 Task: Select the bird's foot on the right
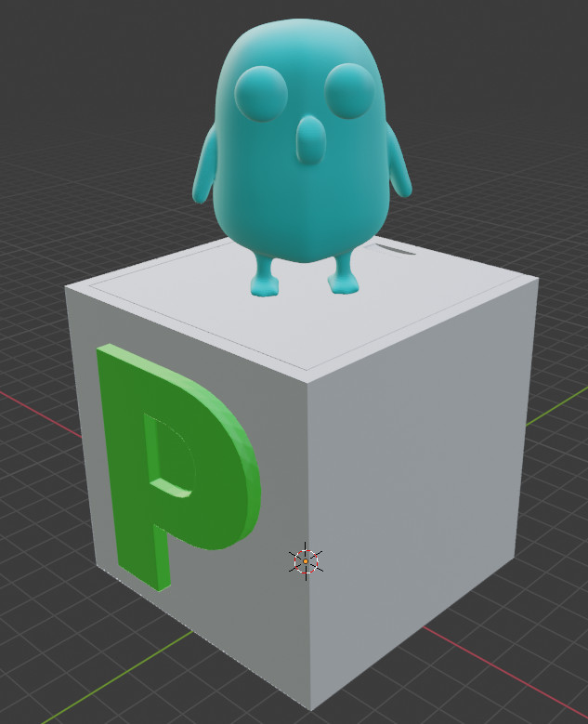tap(343, 277)
